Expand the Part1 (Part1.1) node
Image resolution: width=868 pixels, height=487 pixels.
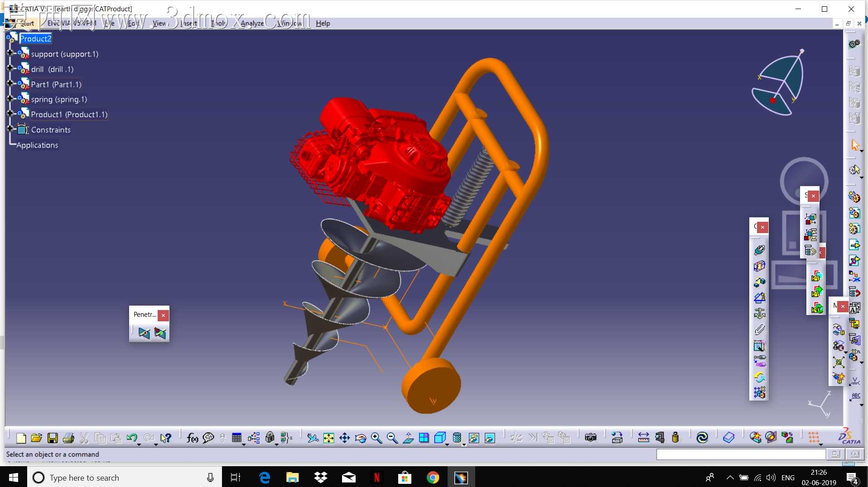point(10,83)
